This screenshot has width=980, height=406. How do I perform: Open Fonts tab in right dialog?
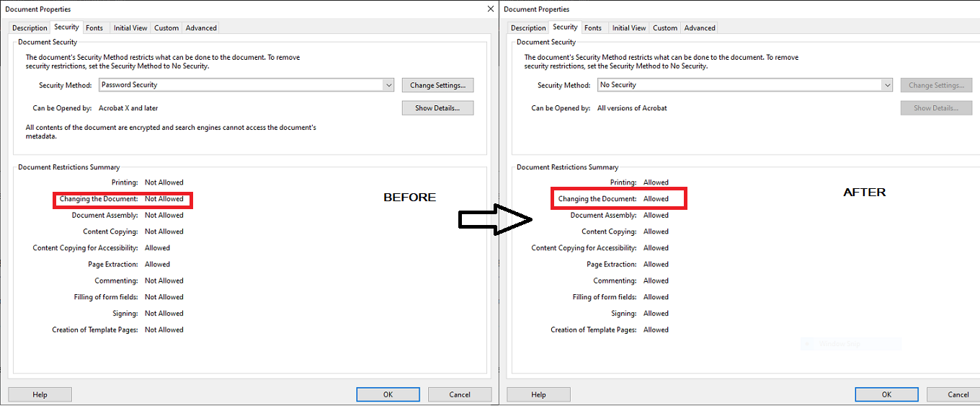pos(593,28)
